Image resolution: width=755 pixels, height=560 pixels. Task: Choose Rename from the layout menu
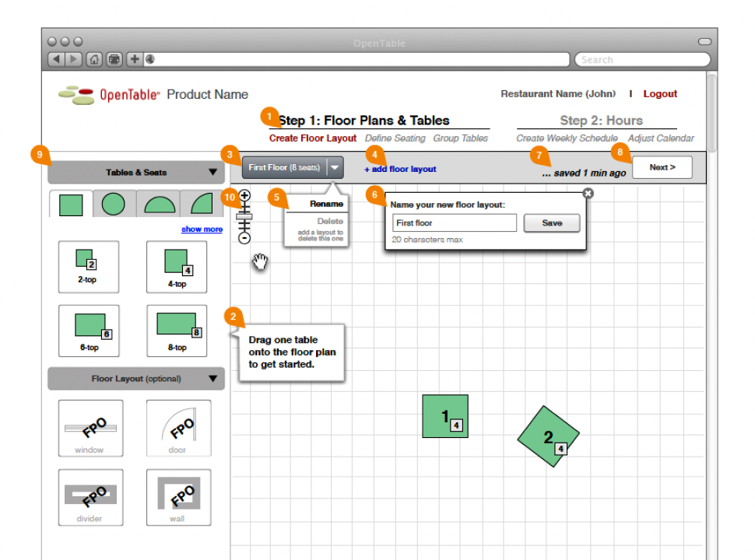click(326, 204)
